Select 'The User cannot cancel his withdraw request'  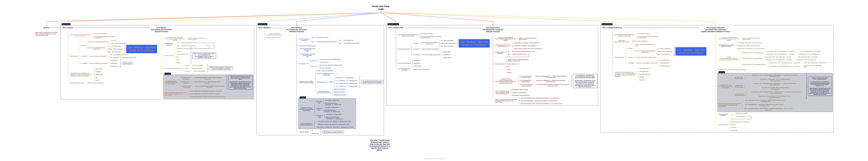point(331,65)
